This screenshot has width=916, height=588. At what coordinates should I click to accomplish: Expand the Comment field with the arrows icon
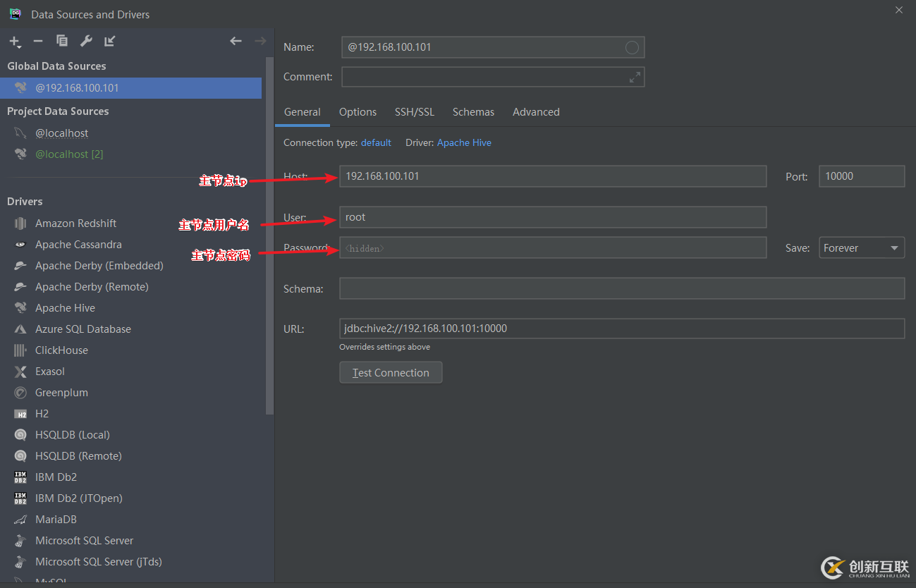pyautogui.click(x=635, y=77)
